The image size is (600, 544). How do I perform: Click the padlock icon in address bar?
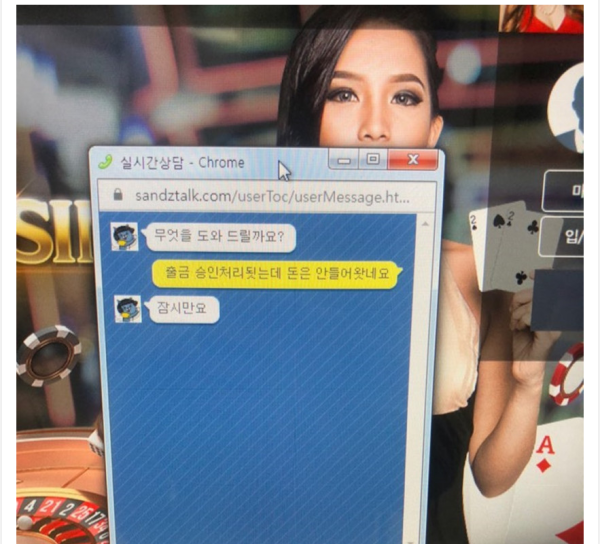118,195
